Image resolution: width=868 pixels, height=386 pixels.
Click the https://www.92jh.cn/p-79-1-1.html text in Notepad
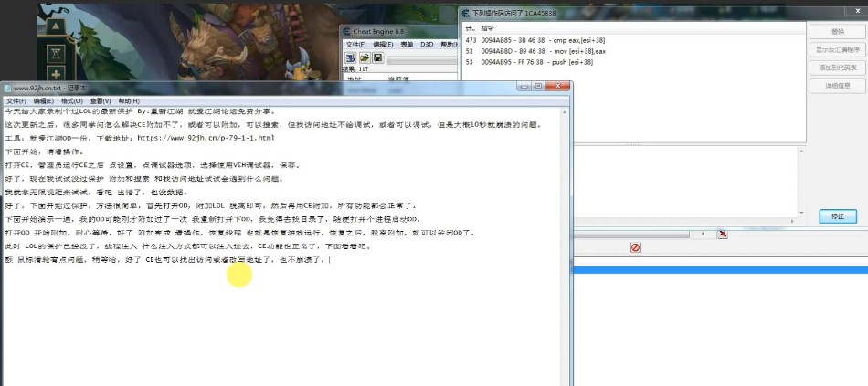[x=206, y=139]
